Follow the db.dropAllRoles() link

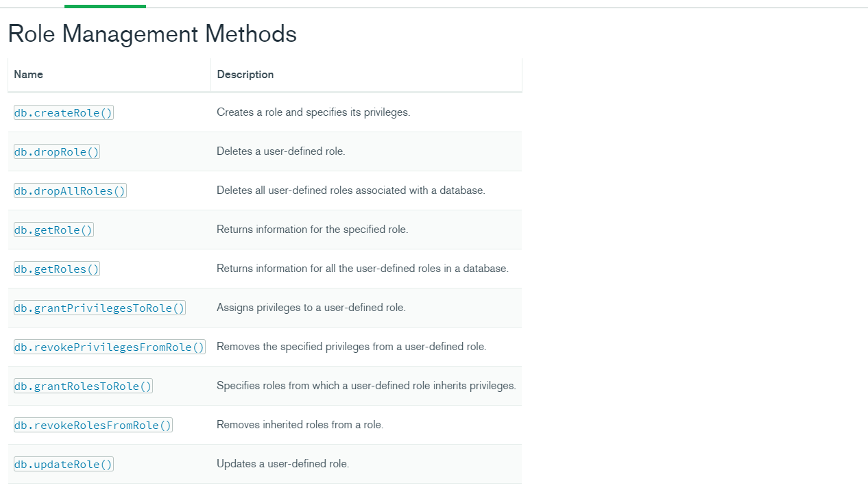(70, 191)
